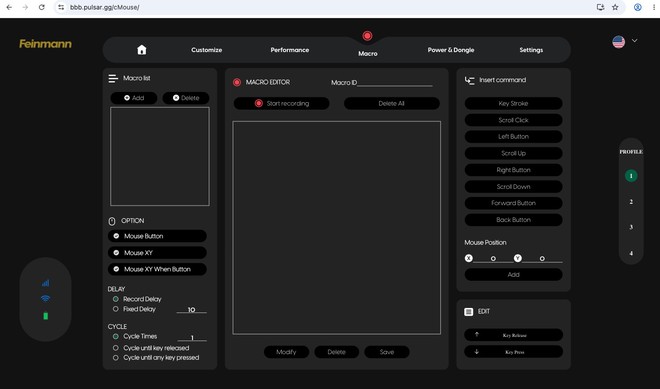Insert a Forward Button command
Image resolution: width=660 pixels, height=389 pixels.
pyautogui.click(x=514, y=203)
